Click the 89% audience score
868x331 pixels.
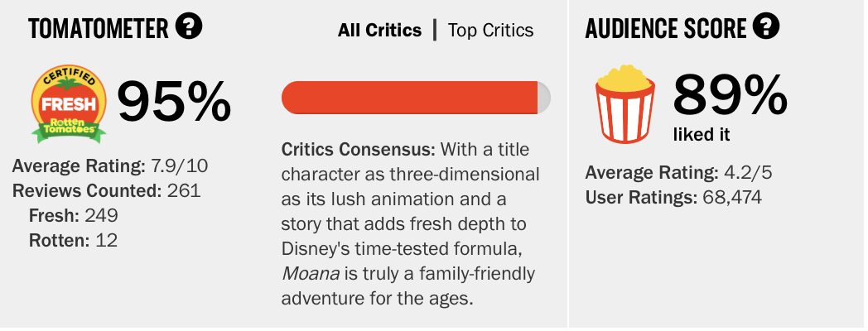point(731,96)
